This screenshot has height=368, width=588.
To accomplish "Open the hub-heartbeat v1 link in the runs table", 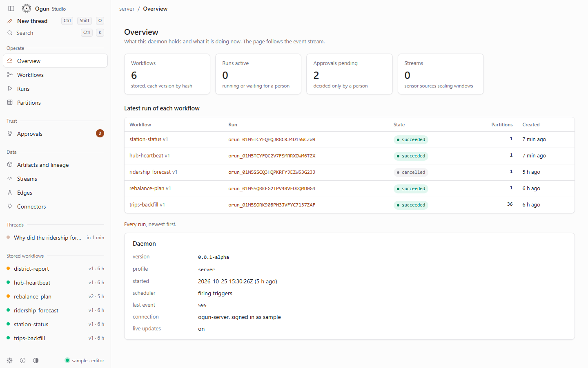I will tap(149, 156).
